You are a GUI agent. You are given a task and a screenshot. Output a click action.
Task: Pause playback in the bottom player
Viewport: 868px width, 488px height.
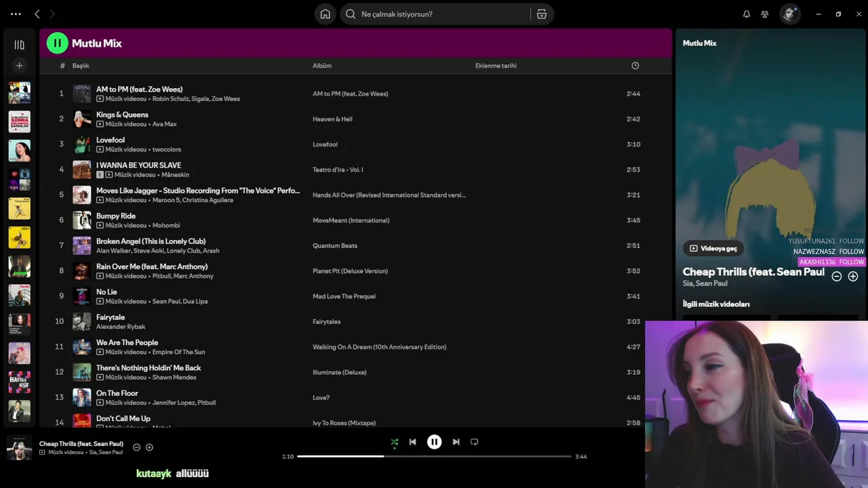pyautogui.click(x=434, y=442)
